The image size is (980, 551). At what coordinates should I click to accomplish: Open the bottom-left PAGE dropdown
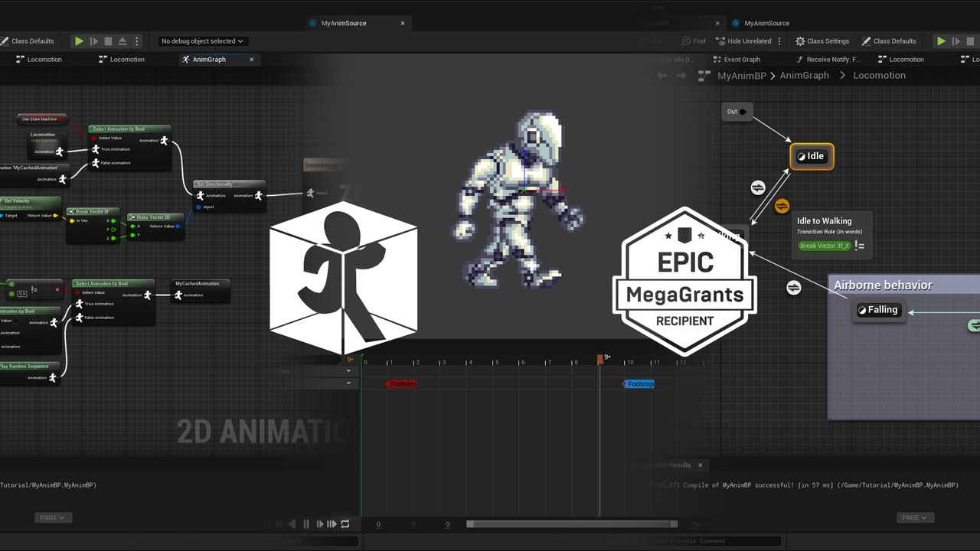[x=54, y=517]
